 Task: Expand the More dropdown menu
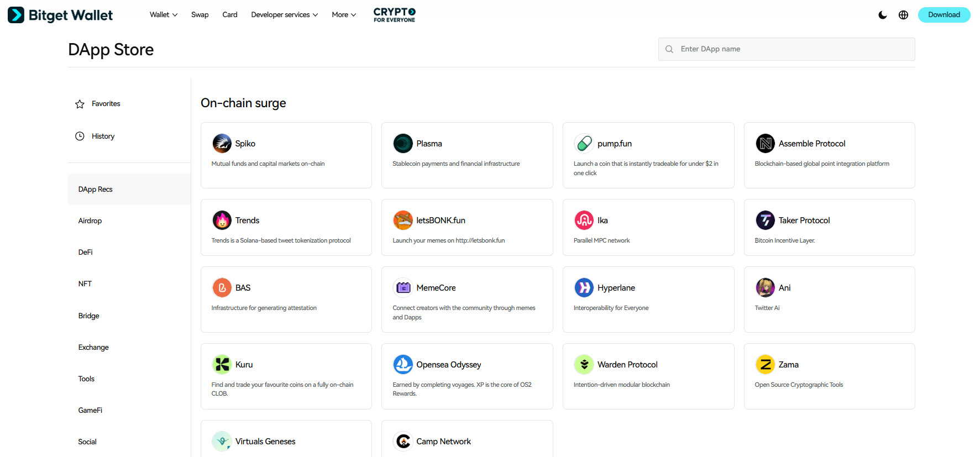[x=344, y=15]
